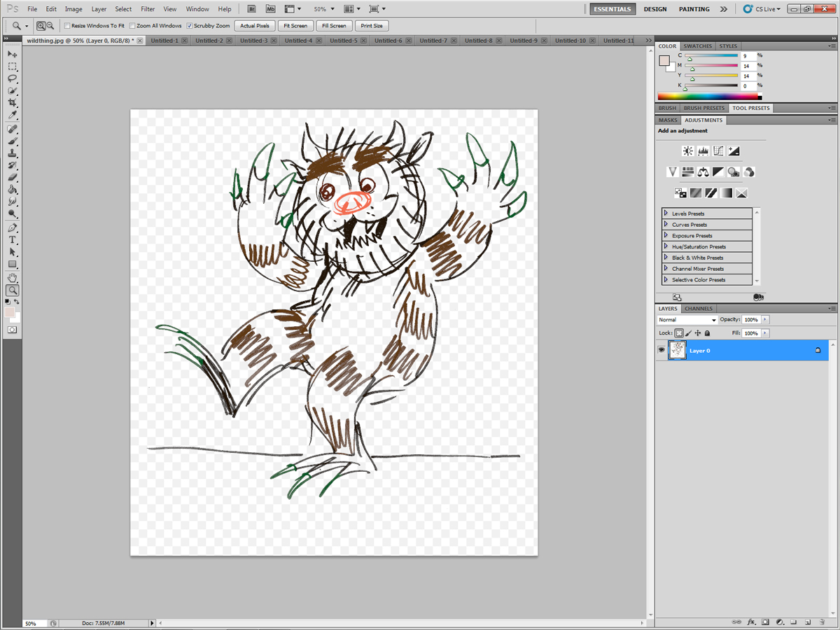Select the Spot Healing Brush tool
The width and height of the screenshot is (840, 630).
13,129
